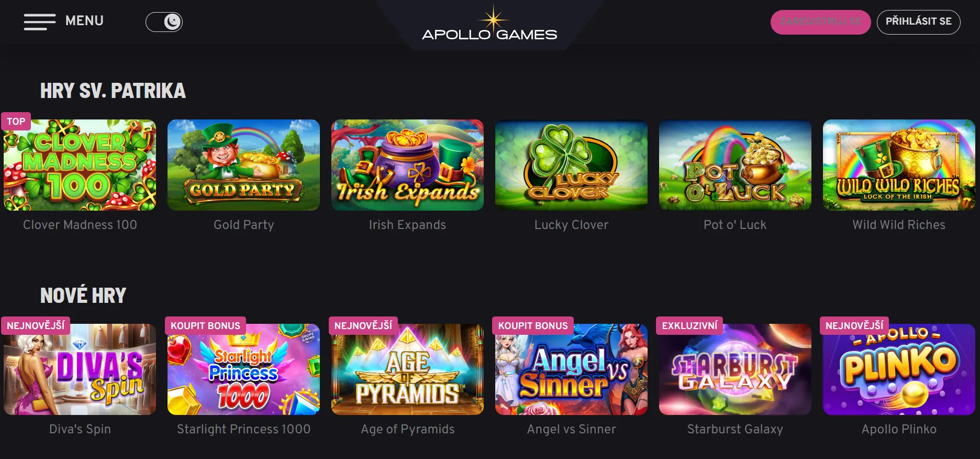Click the MENU text label
The image size is (980, 459).
tap(84, 21)
